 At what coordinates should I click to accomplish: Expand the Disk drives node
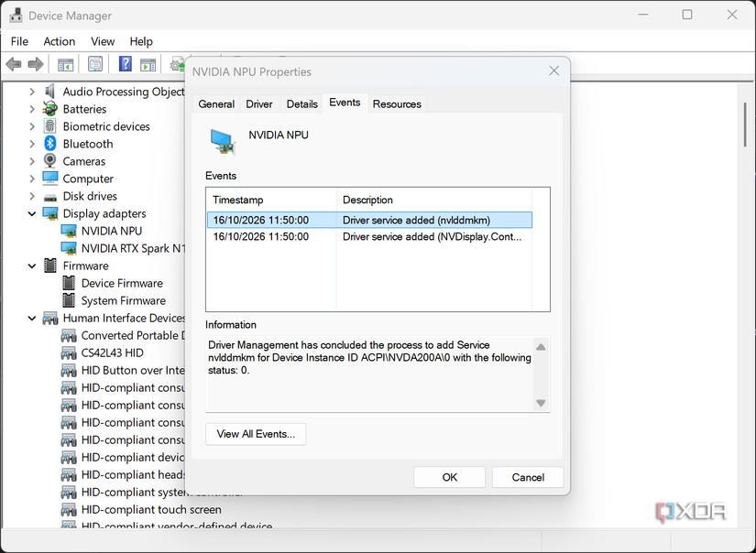(x=32, y=196)
